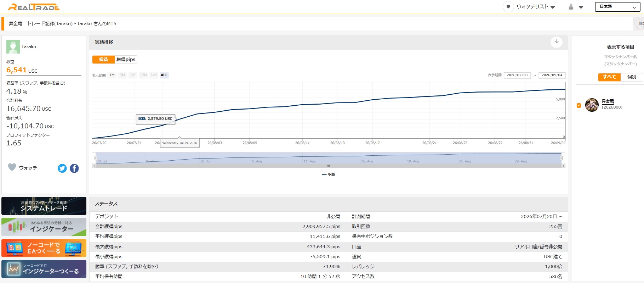
Task: Click the watchlist heart icon
Action: click(x=508, y=7)
